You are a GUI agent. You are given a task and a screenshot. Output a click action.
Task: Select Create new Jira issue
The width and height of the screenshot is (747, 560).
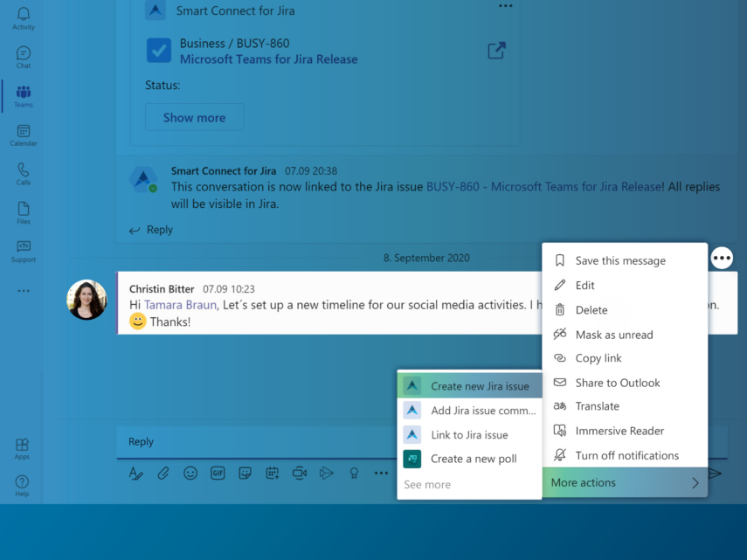click(469, 386)
